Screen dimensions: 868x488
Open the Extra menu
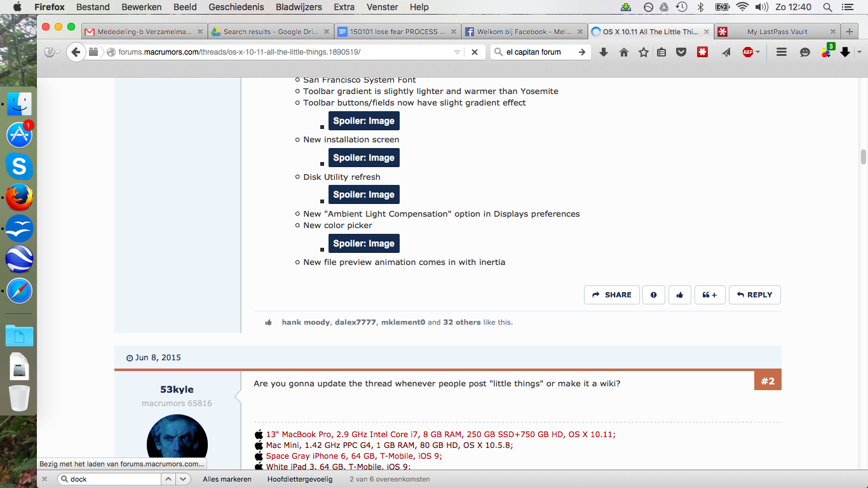click(x=344, y=7)
